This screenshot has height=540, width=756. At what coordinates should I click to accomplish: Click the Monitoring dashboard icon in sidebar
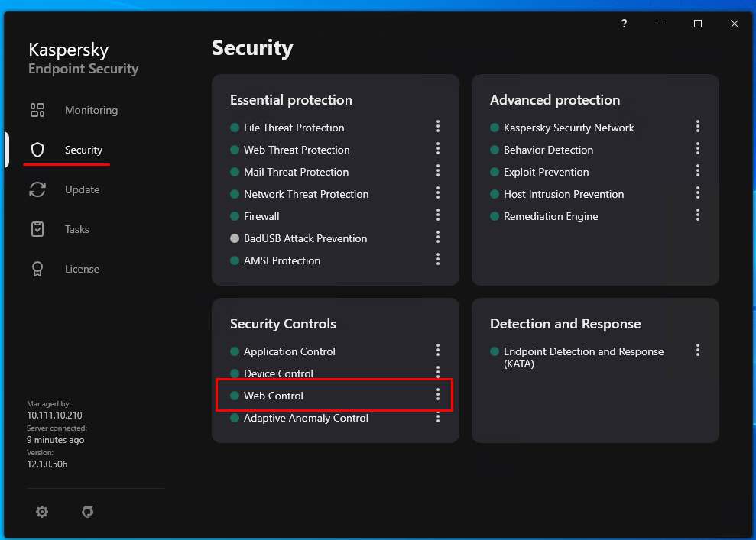click(37, 110)
